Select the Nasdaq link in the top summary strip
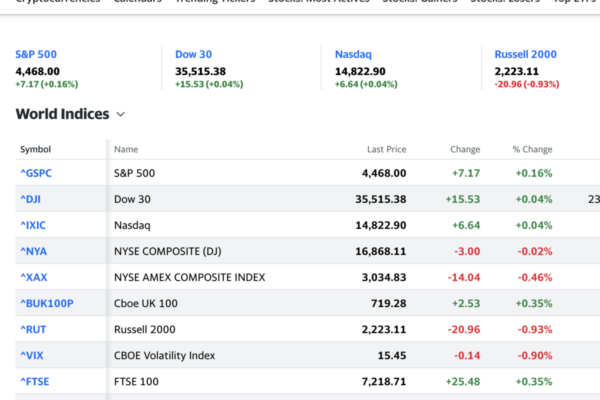 (x=357, y=54)
